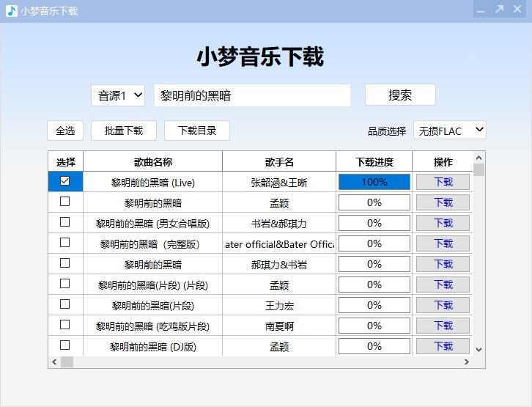This screenshot has height=407, width=532.
Task: Click the 全选 button
Action: tap(65, 131)
